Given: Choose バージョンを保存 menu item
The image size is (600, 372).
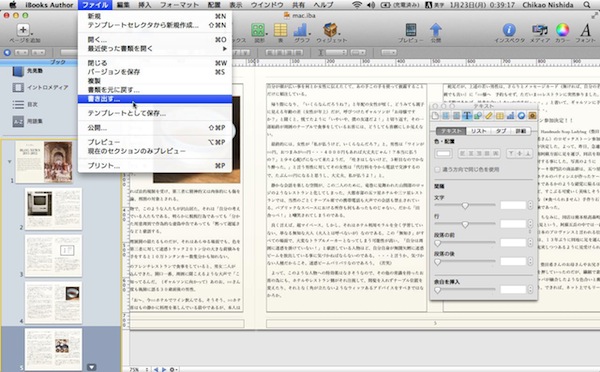Looking at the screenshot, I should 155,72.
